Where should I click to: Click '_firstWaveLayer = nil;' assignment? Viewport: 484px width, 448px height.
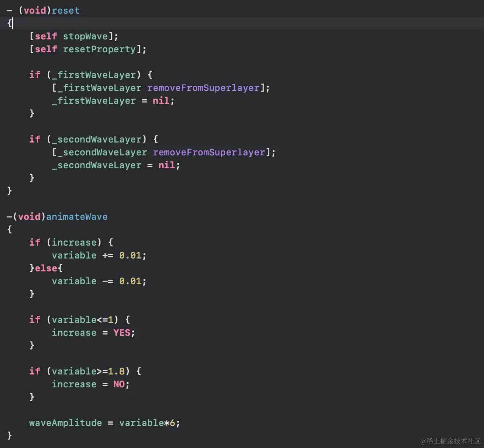(x=113, y=101)
